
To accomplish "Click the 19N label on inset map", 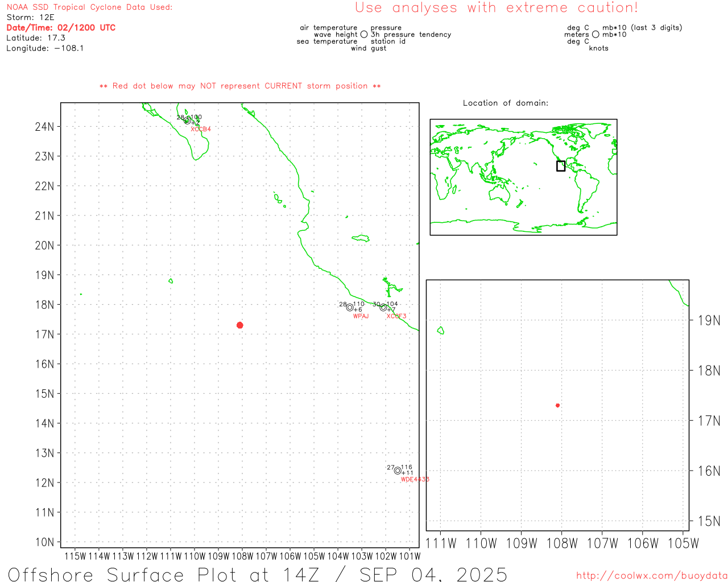I will (709, 321).
